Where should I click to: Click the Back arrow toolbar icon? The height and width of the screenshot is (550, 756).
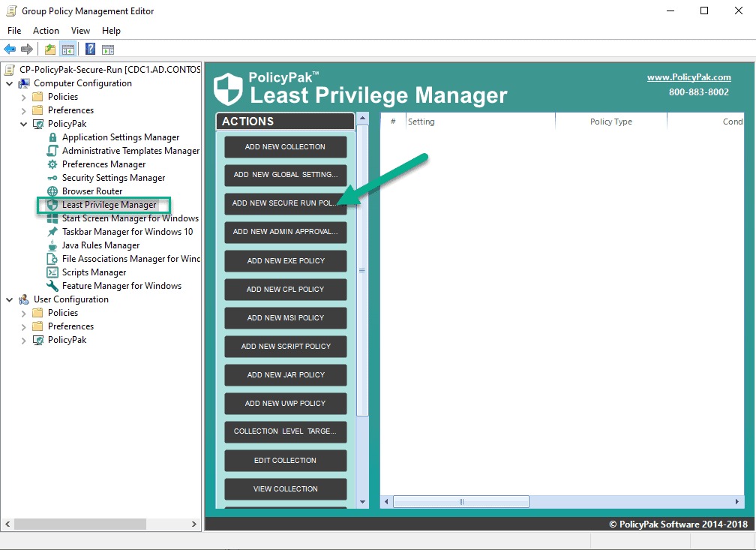(10, 49)
